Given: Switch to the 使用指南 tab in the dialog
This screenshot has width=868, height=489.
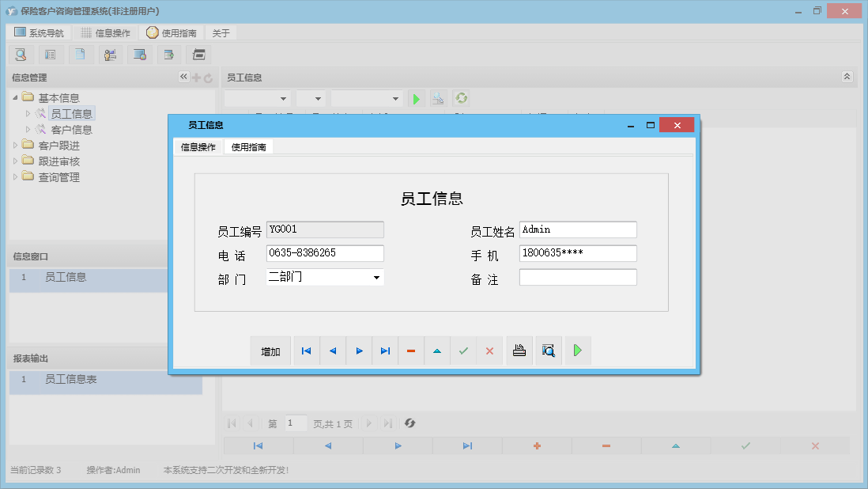Looking at the screenshot, I should pos(250,146).
